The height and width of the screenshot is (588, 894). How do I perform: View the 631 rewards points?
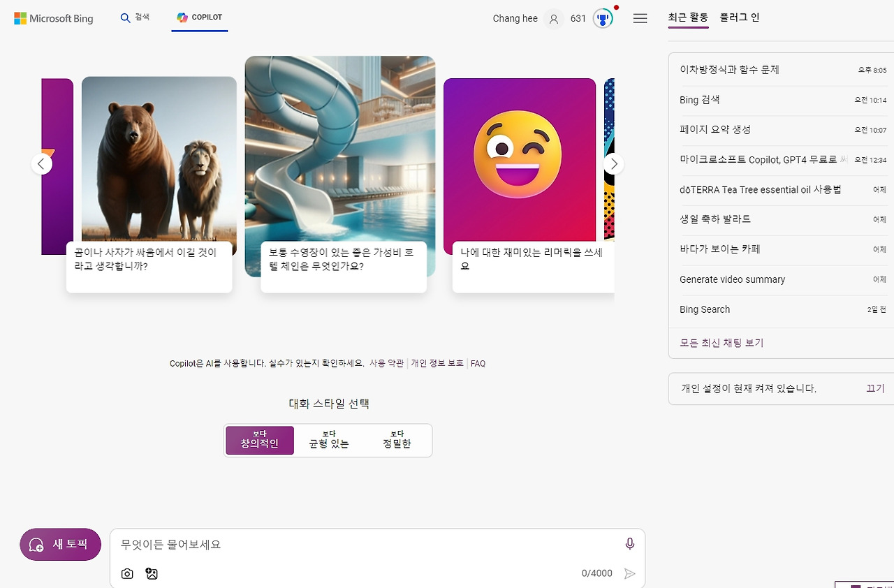pos(578,18)
